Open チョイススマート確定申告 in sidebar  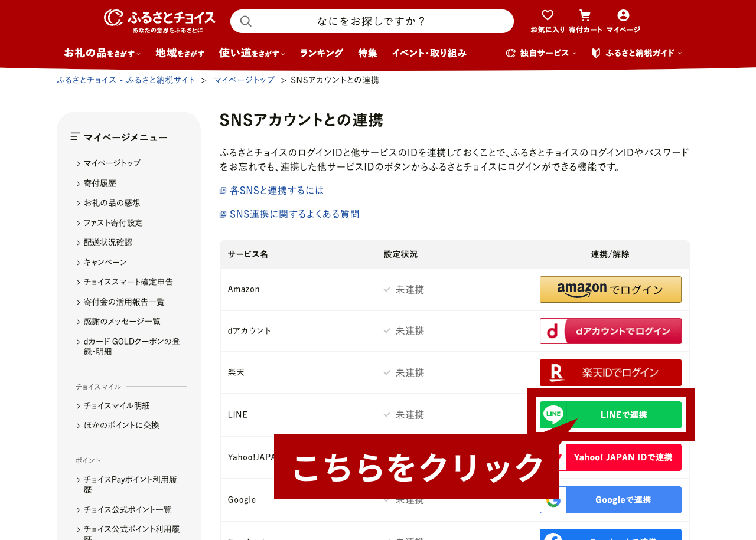tap(128, 282)
